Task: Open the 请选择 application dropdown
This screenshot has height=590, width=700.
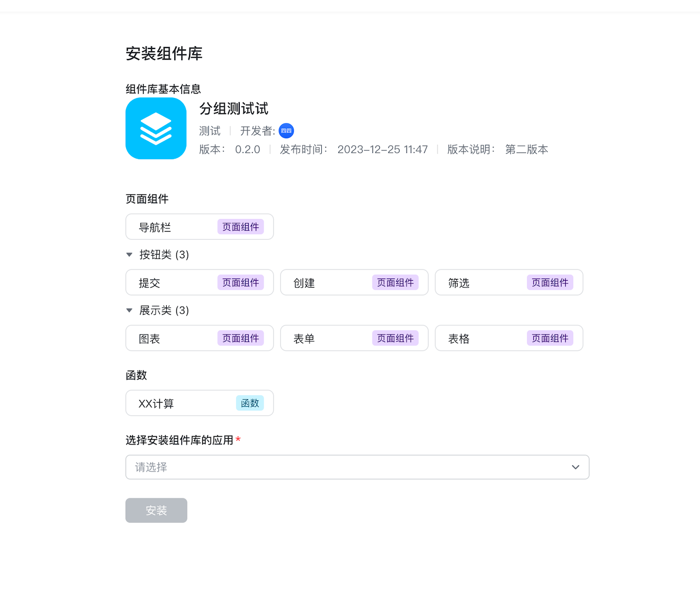Action: (x=357, y=467)
